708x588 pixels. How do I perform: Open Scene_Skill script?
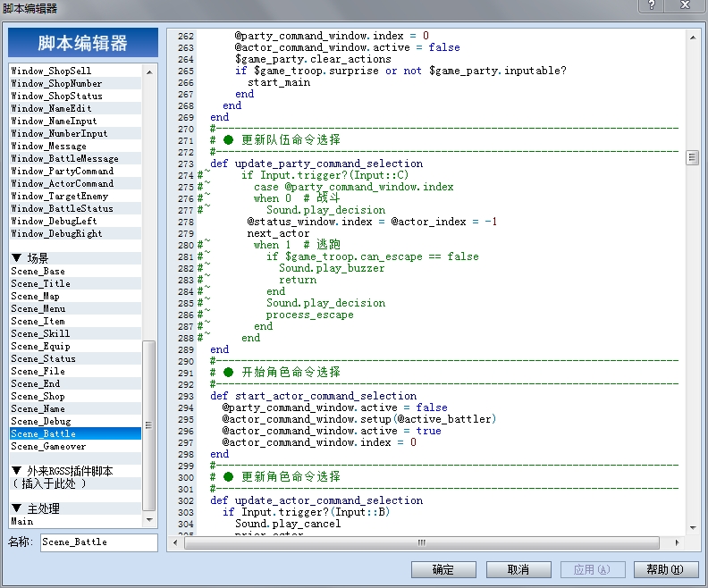(75, 334)
